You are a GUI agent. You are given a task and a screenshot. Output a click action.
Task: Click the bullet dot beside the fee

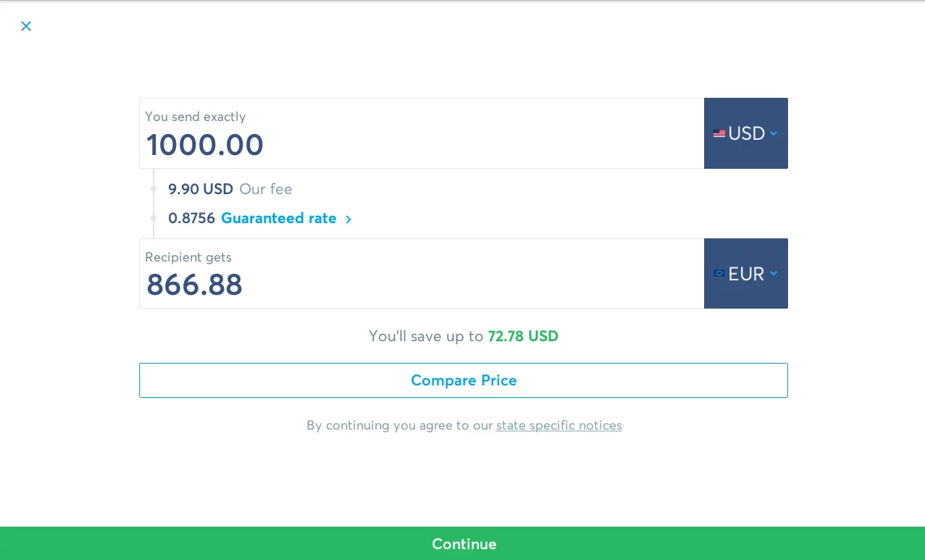[154, 189]
